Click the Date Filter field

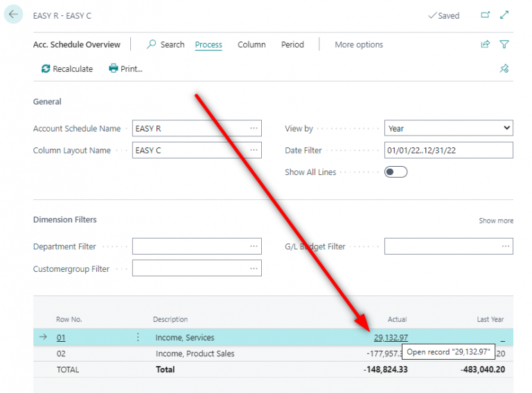[x=449, y=150]
